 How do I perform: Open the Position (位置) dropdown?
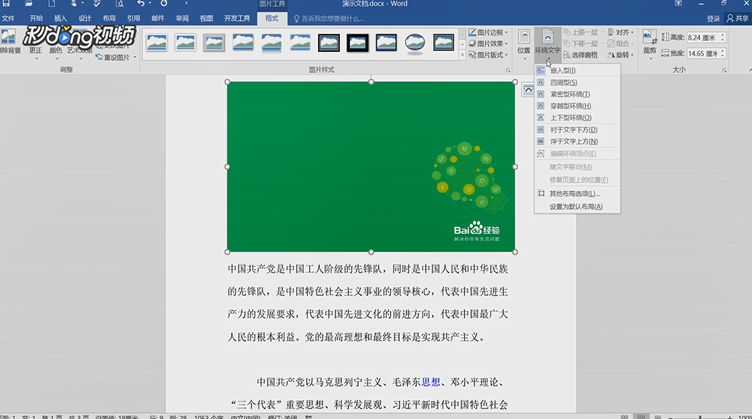[x=524, y=43]
